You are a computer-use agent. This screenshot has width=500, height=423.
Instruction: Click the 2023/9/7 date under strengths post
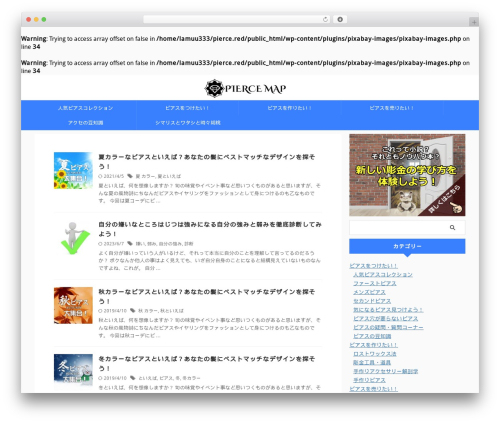pyautogui.click(x=114, y=244)
